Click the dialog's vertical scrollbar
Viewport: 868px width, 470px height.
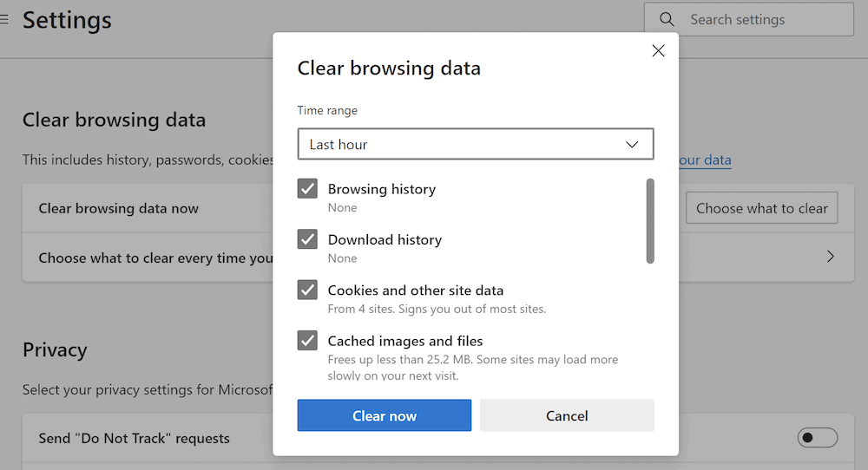650,221
